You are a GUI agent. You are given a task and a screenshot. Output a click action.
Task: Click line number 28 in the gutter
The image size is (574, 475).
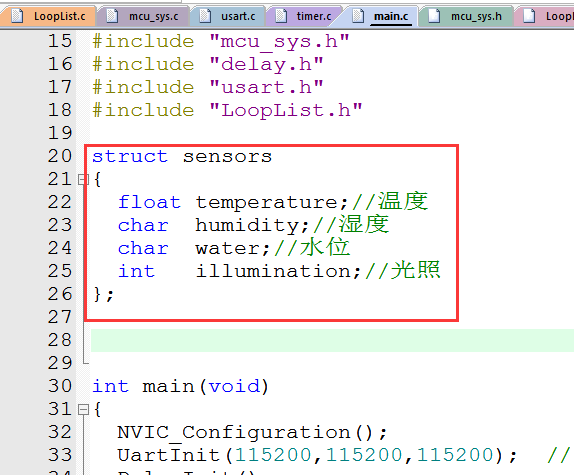coord(60,340)
